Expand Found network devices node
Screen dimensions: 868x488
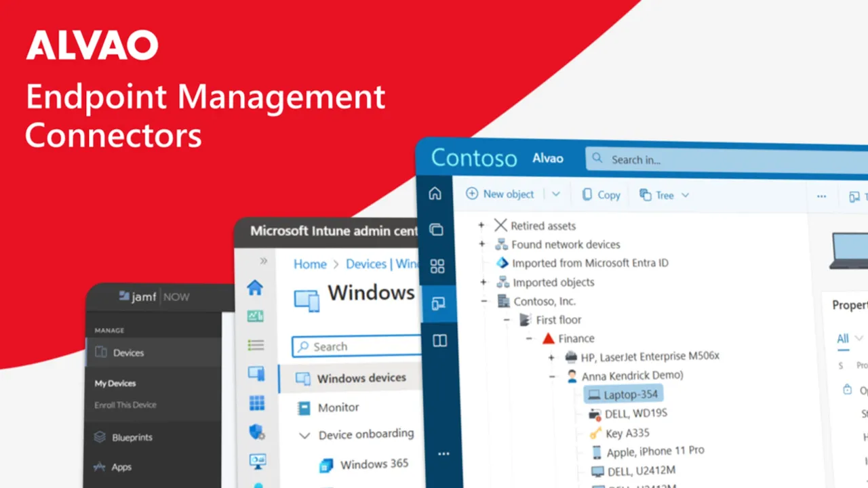pyautogui.click(x=482, y=244)
